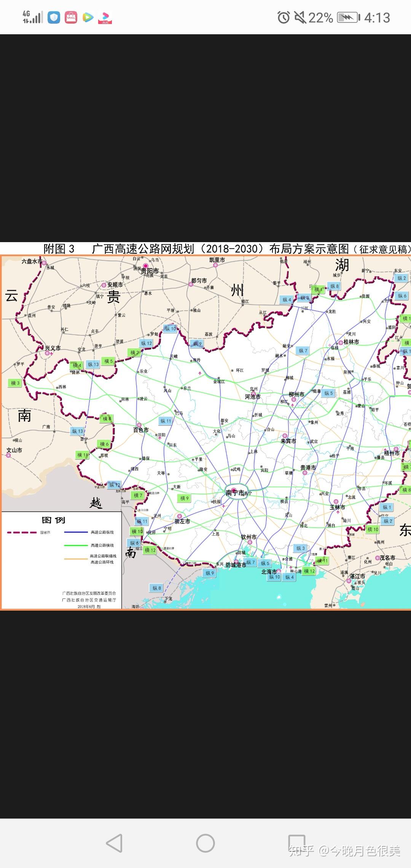The image size is (411, 868).
Task: Tap the battery charging indicator icon
Action: click(x=349, y=18)
